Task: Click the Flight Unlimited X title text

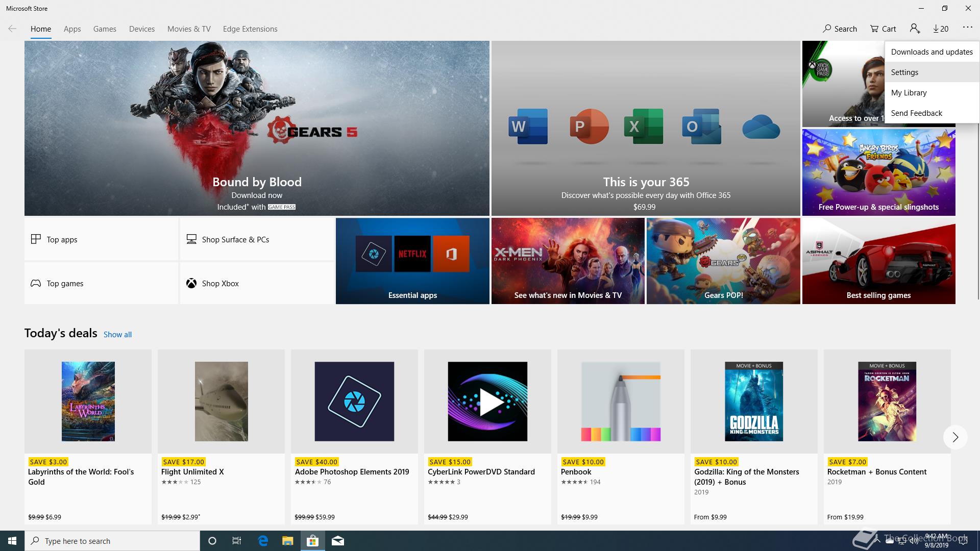Action: click(192, 472)
